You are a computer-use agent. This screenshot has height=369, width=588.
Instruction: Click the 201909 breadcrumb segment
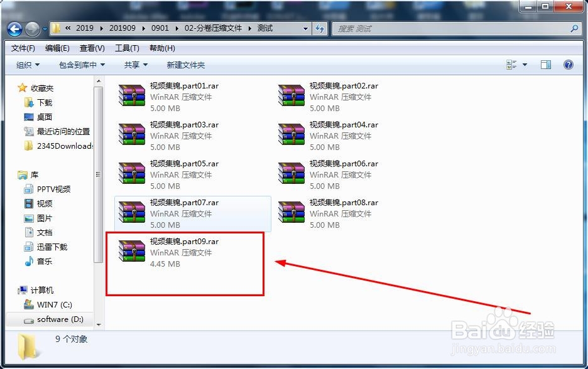(x=122, y=28)
